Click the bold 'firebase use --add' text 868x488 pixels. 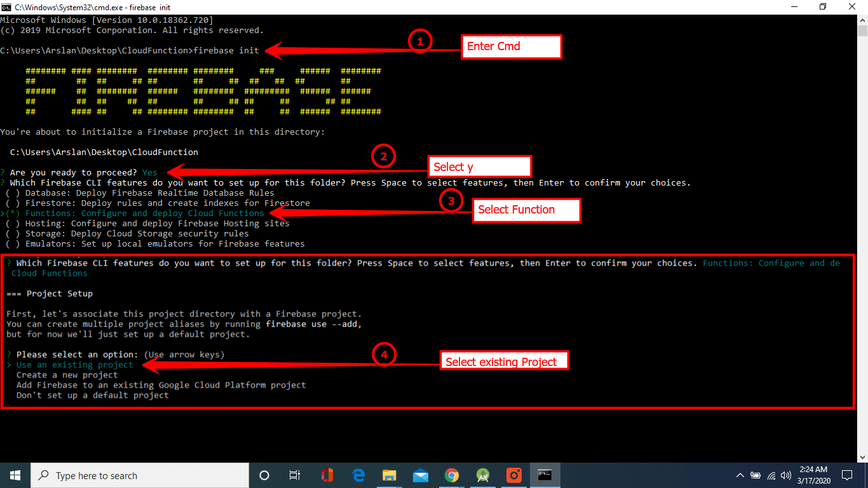[x=313, y=324]
